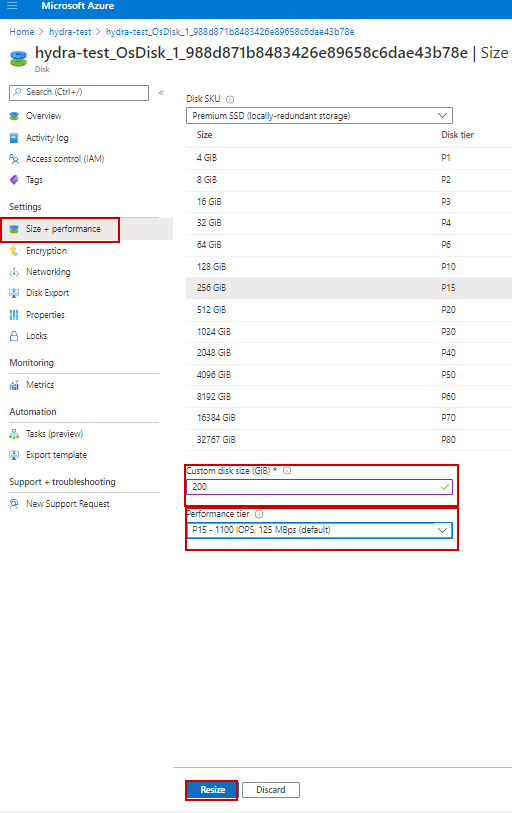Expand the Disk SKU dropdown
This screenshot has width=512, height=813.
319,115
